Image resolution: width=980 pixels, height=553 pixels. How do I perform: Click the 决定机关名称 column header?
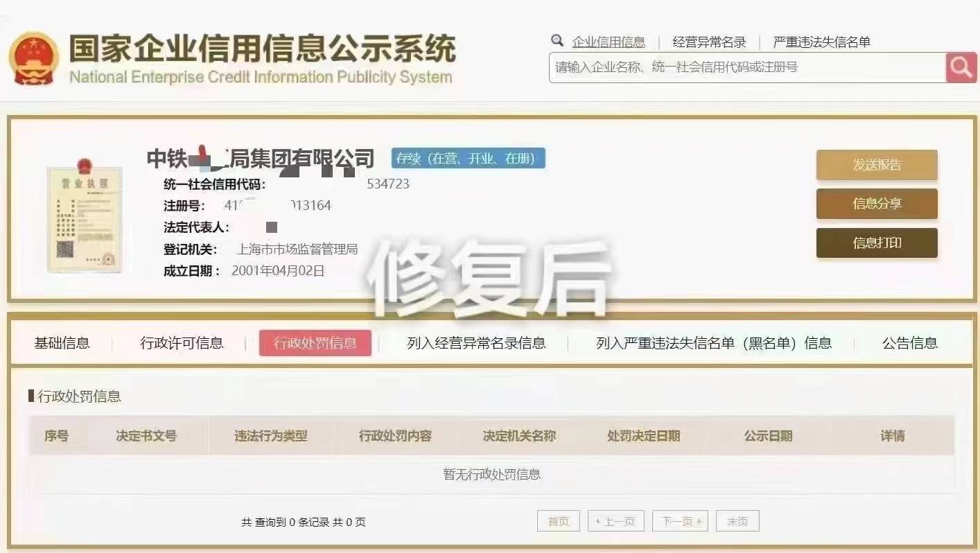pos(519,436)
